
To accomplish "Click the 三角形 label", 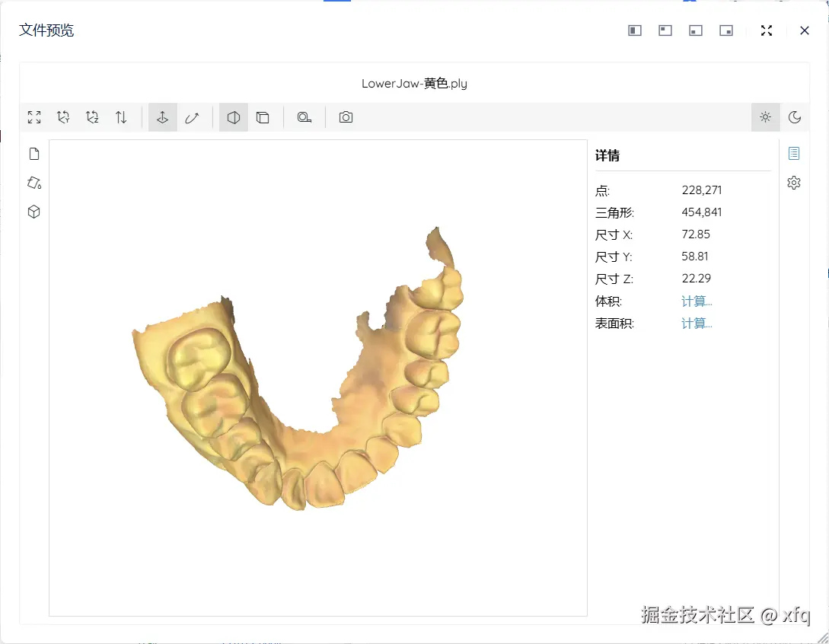I will coord(614,212).
